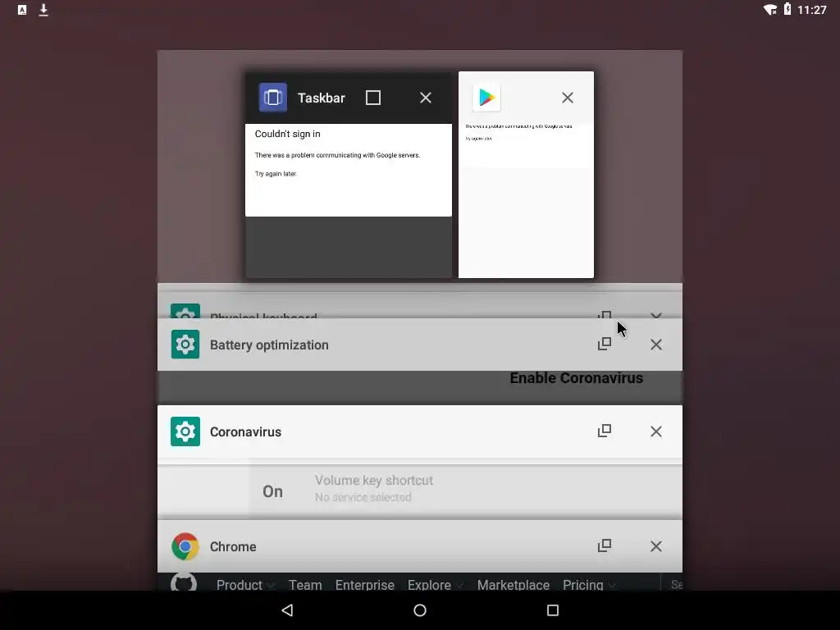Open the Coronavirus settings gear icon
Viewport: 840px width, 630px height.
click(185, 431)
